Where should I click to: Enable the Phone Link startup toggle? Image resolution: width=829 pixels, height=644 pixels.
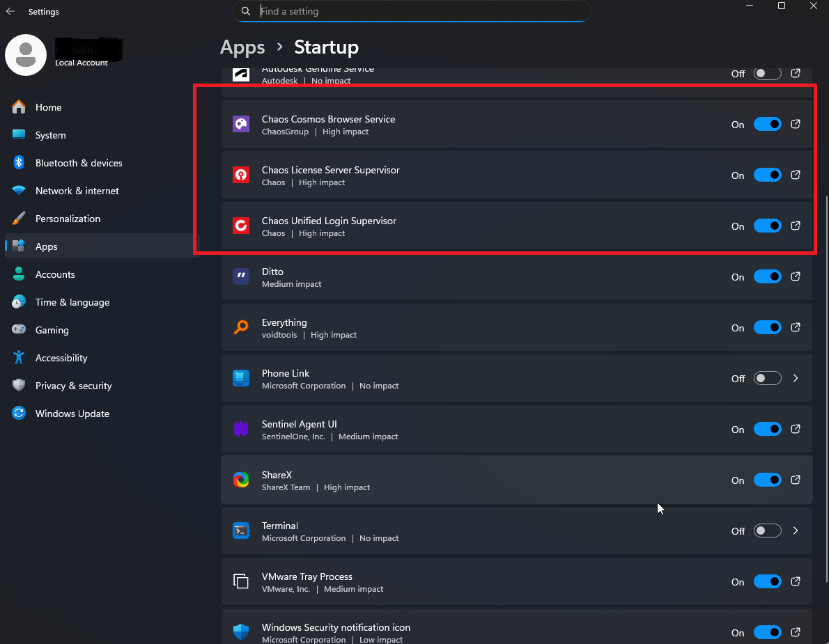coord(767,379)
